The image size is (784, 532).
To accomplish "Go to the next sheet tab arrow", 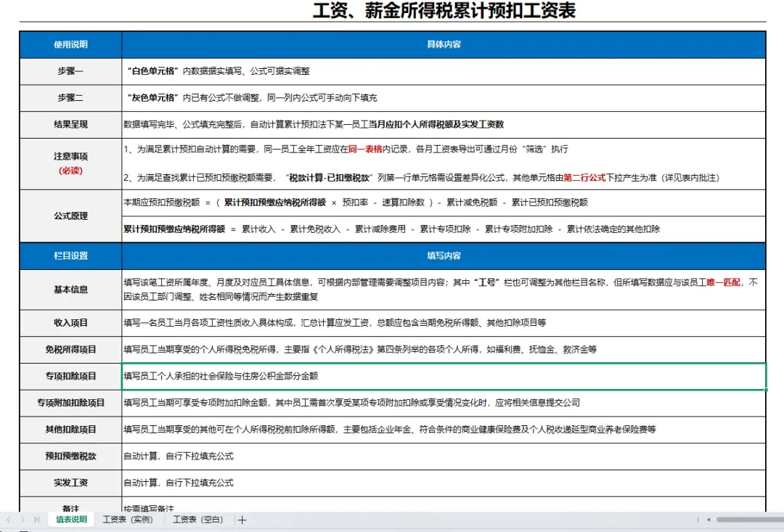I will tap(23, 520).
